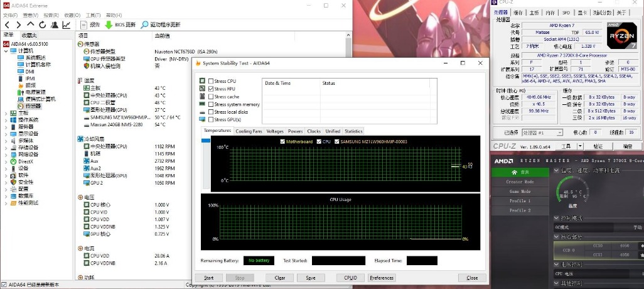This screenshot has width=644, height=289.
Task: Click the 数据库 database icon in tree
Action: [14, 196]
